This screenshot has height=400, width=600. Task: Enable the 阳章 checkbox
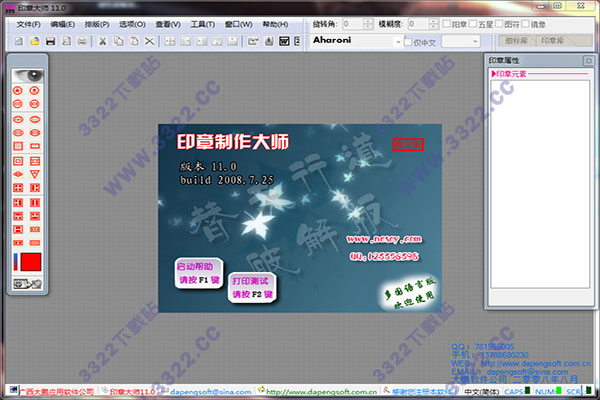446,24
